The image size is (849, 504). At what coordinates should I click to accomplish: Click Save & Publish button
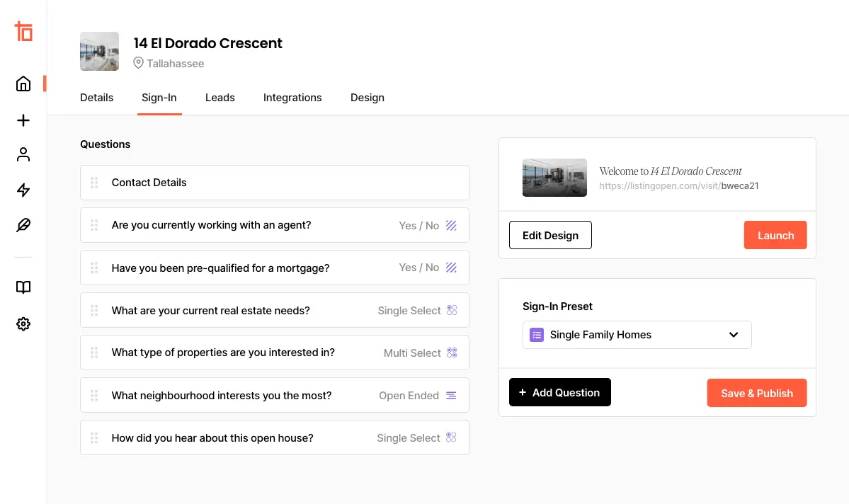tap(756, 394)
